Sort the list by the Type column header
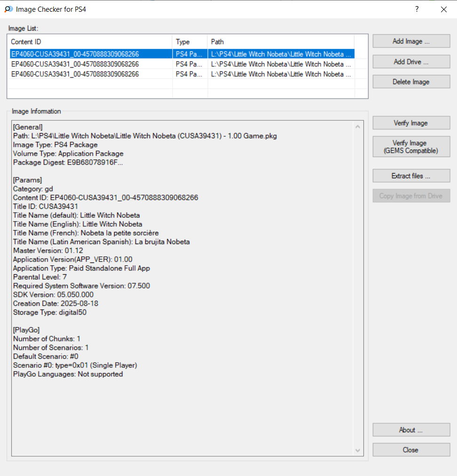 190,41
